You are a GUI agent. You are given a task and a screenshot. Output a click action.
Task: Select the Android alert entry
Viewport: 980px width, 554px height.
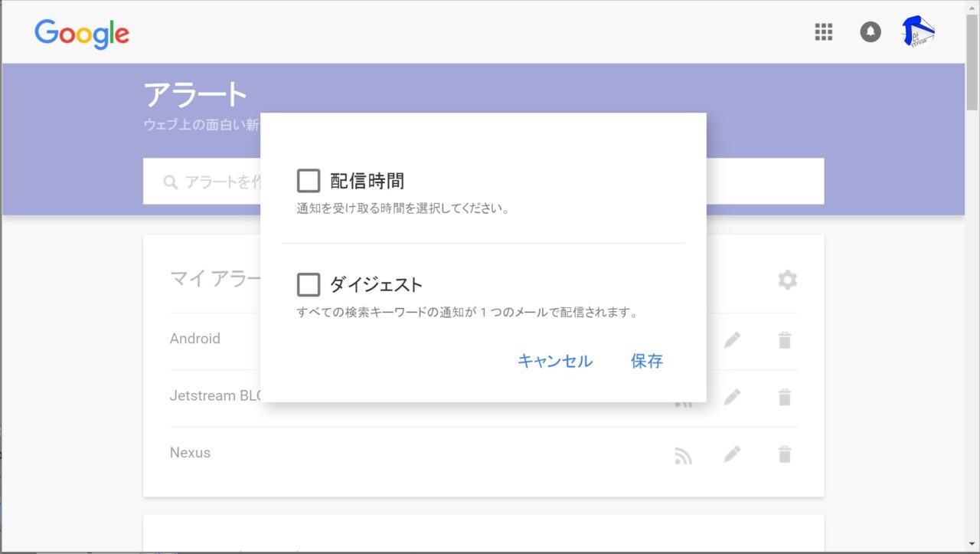click(x=195, y=339)
